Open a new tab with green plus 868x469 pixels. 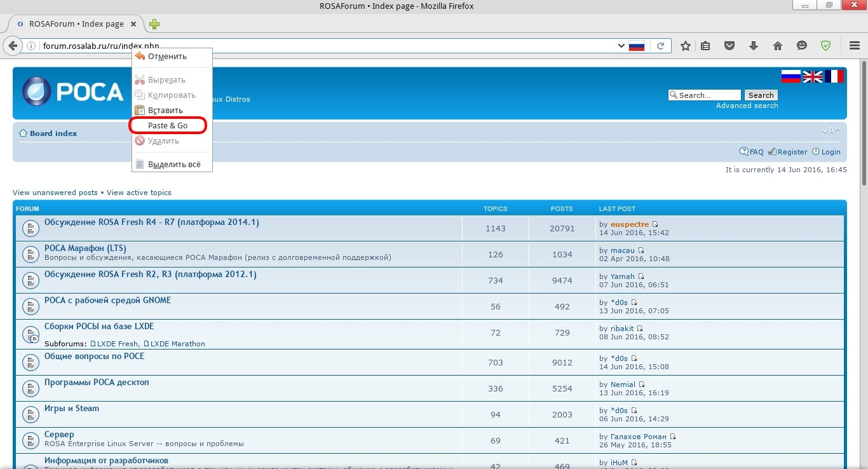[x=154, y=24]
